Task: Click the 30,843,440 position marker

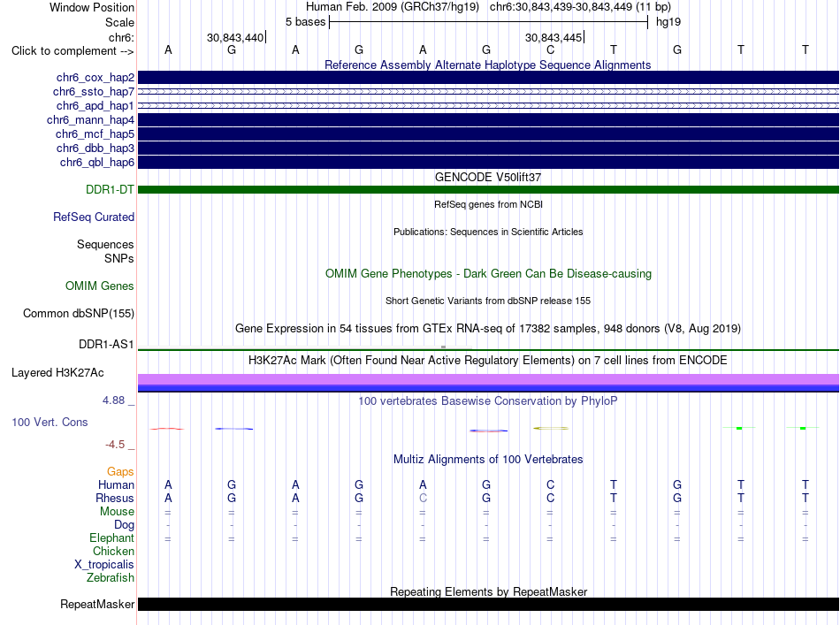Action: [235, 37]
